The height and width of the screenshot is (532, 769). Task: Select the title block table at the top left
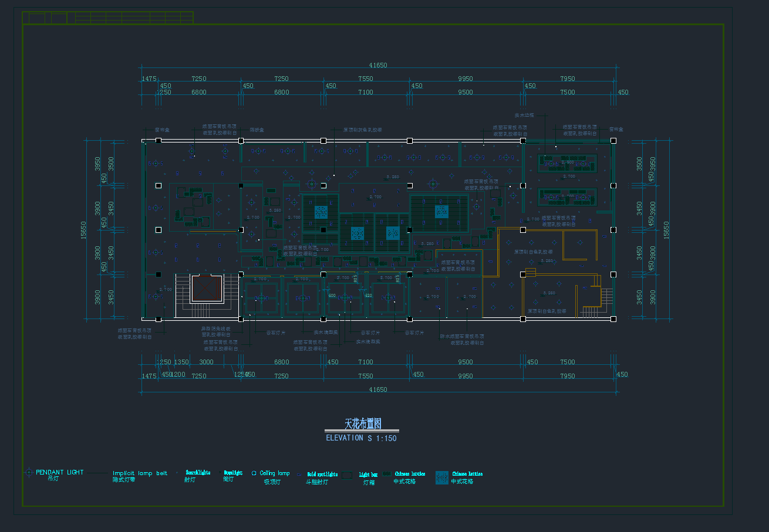pos(108,18)
